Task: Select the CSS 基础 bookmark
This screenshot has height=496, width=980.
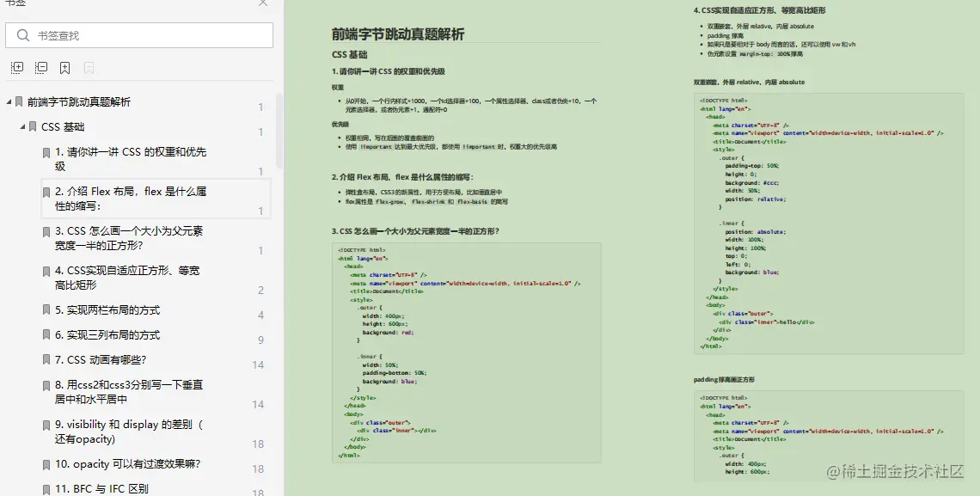Action: [x=63, y=127]
